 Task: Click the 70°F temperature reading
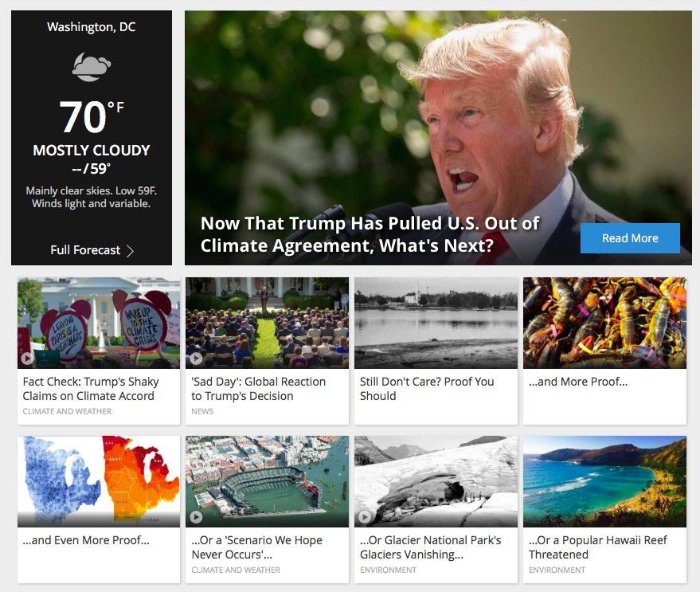tap(92, 116)
